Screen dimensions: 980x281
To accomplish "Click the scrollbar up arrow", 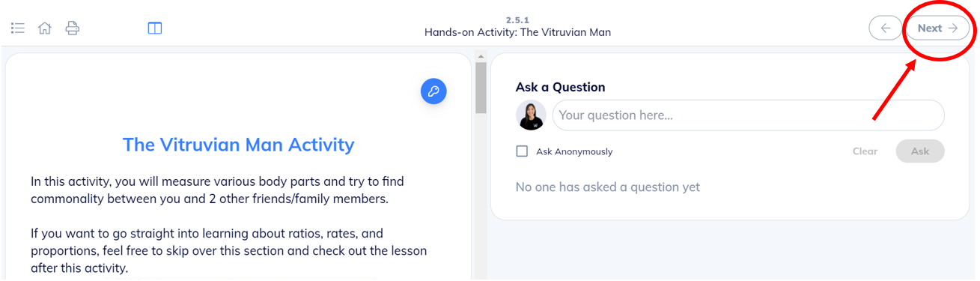I will point(481,56).
